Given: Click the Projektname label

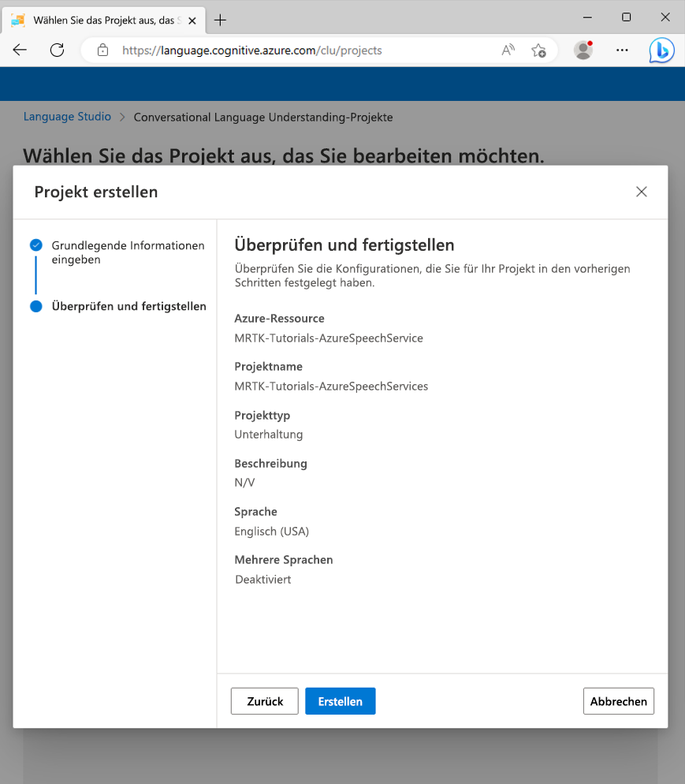Looking at the screenshot, I should pos(268,367).
